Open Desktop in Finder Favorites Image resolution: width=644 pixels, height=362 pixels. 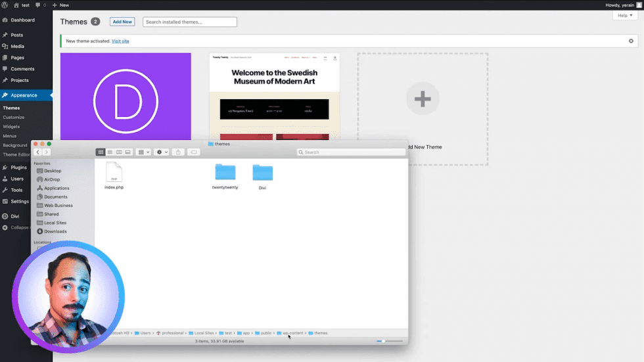pos(53,171)
